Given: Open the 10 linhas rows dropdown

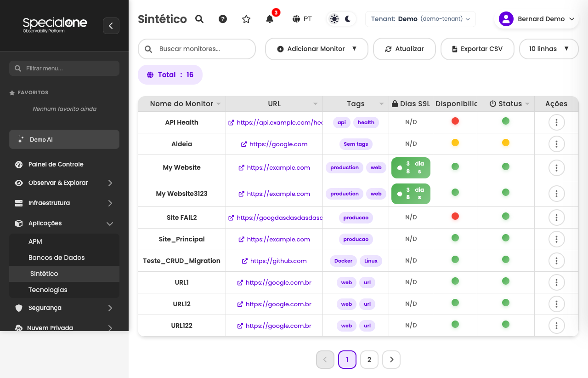Looking at the screenshot, I should [x=549, y=49].
